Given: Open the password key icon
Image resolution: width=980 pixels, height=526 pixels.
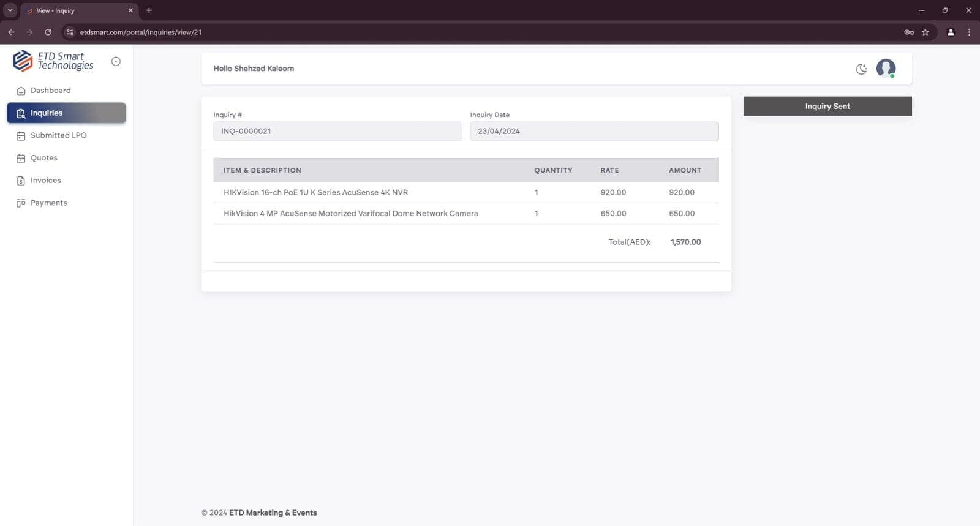Looking at the screenshot, I should 909,32.
